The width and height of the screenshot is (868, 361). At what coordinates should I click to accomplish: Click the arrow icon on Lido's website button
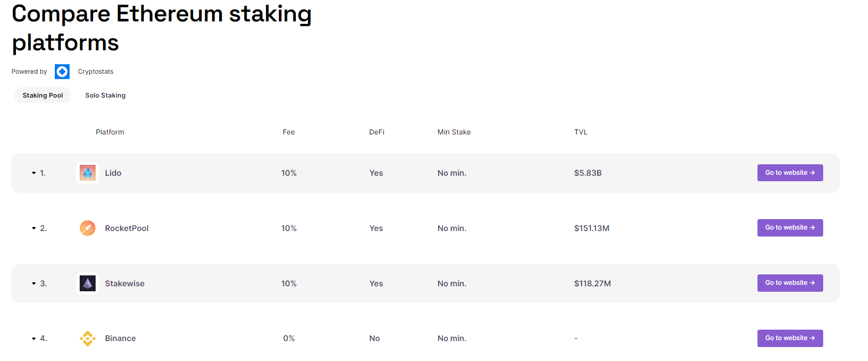813,173
